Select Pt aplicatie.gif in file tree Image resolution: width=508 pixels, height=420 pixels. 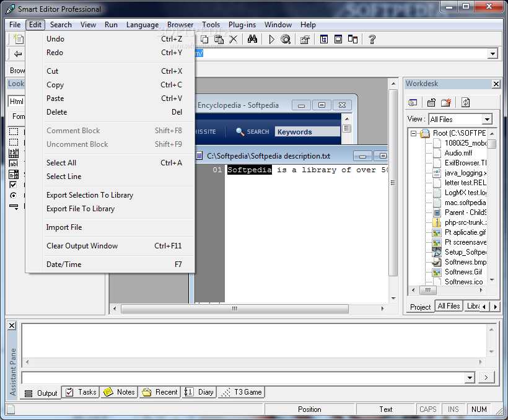tap(465, 232)
